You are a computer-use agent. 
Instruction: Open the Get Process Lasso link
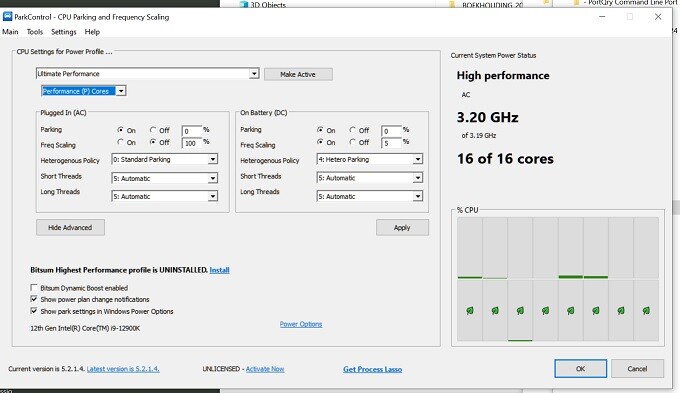373,369
